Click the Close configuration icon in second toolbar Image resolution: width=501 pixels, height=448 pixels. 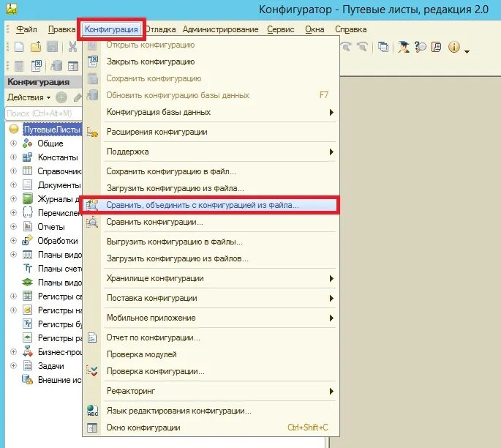tap(36, 66)
